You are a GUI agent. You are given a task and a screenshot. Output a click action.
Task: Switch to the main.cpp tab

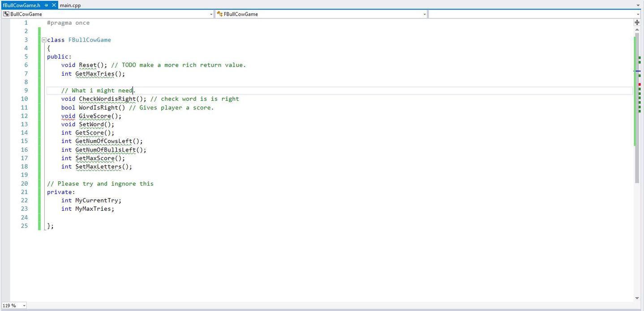[x=70, y=5]
